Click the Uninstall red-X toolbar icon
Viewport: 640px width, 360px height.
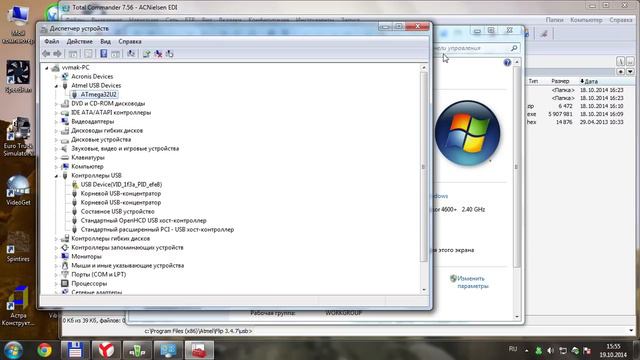pyautogui.click(x=158, y=53)
